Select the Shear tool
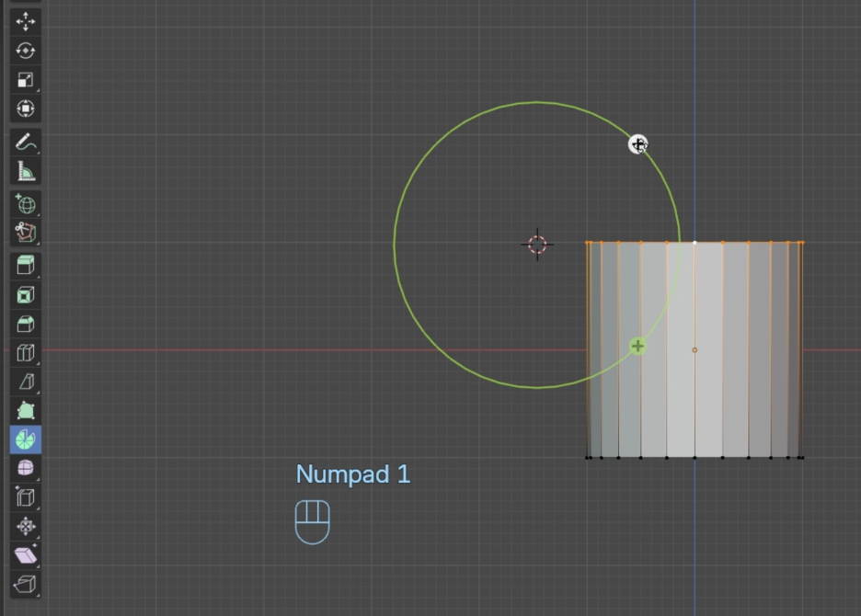Viewport: 861px width, 616px height. tap(25, 555)
